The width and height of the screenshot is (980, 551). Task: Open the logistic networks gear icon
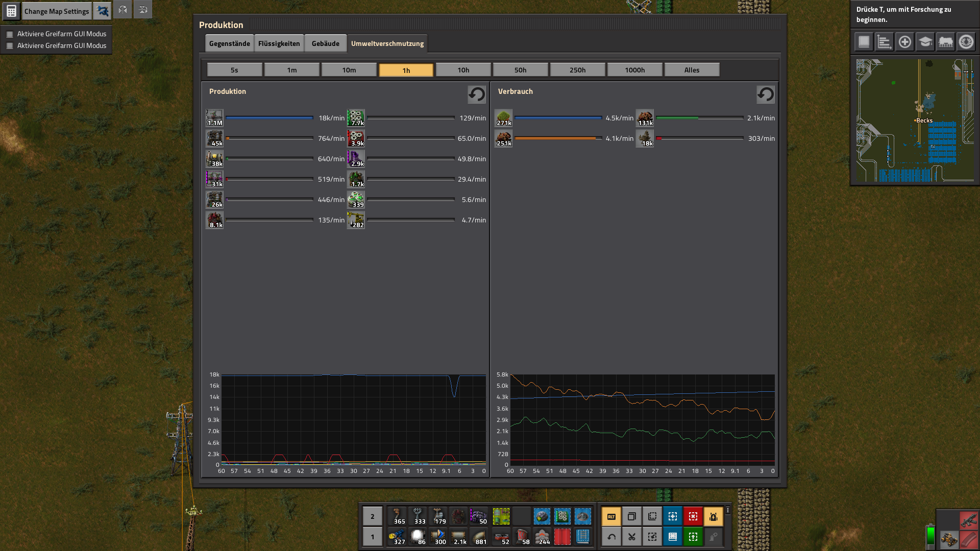tap(966, 42)
